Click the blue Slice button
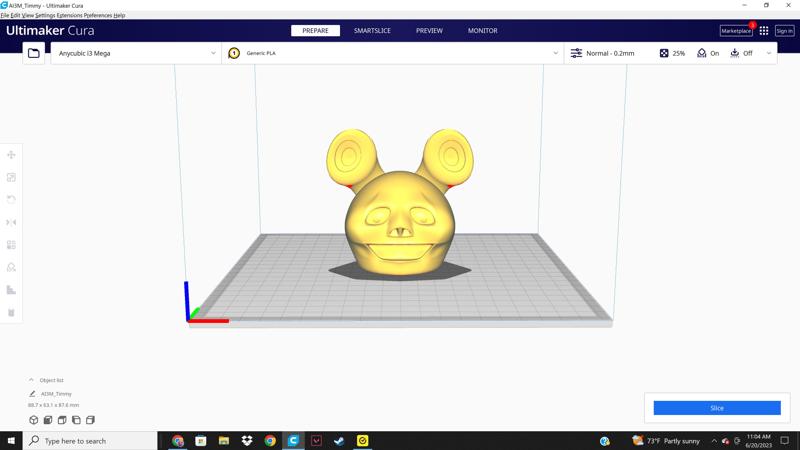Screen dimensions: 800x450 (x=717, y=408)
